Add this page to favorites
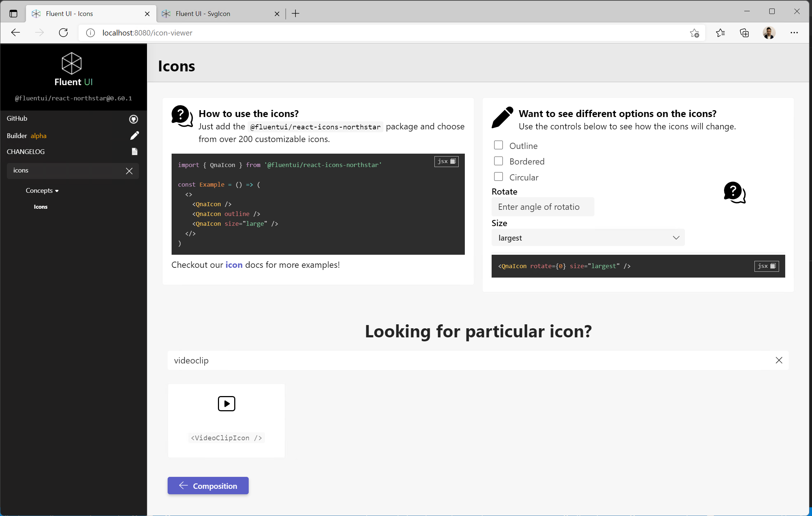 coord(694,33)
